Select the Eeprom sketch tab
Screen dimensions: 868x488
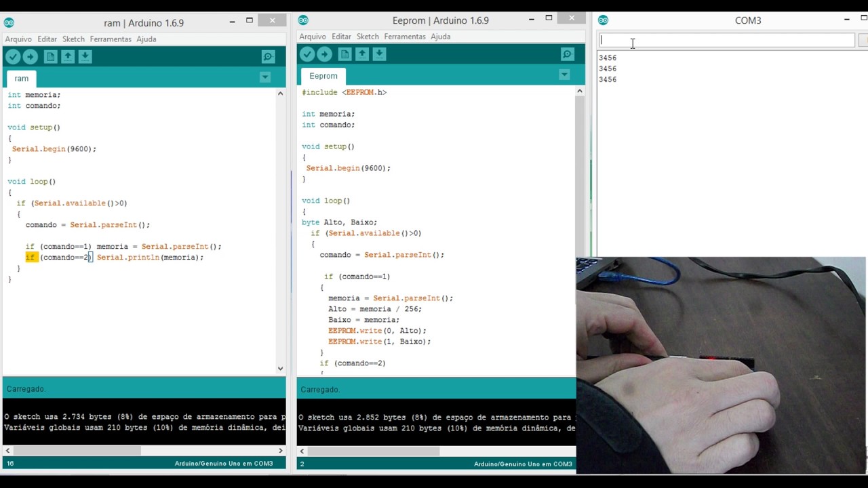[323, 76]
